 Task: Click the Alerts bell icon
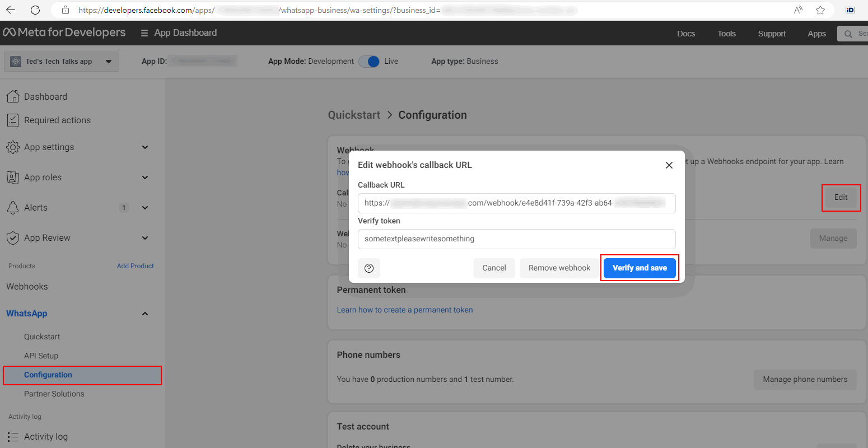pos(12,207)
